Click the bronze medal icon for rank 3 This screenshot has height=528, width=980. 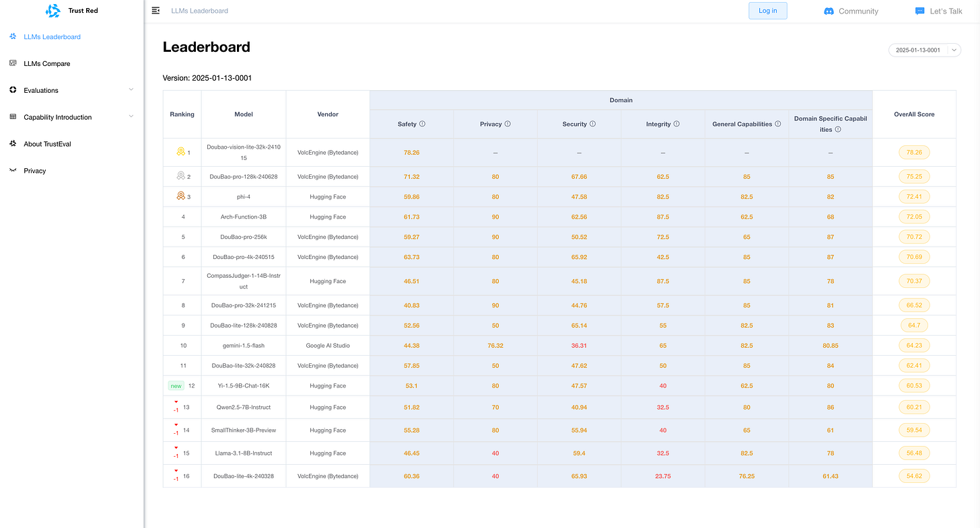[180, 196]
